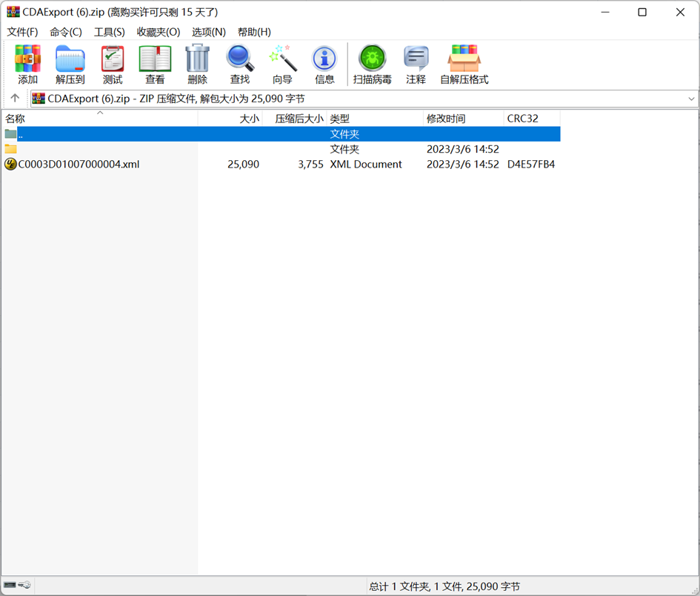Open the View (查看) tool

tap(155, 64)
